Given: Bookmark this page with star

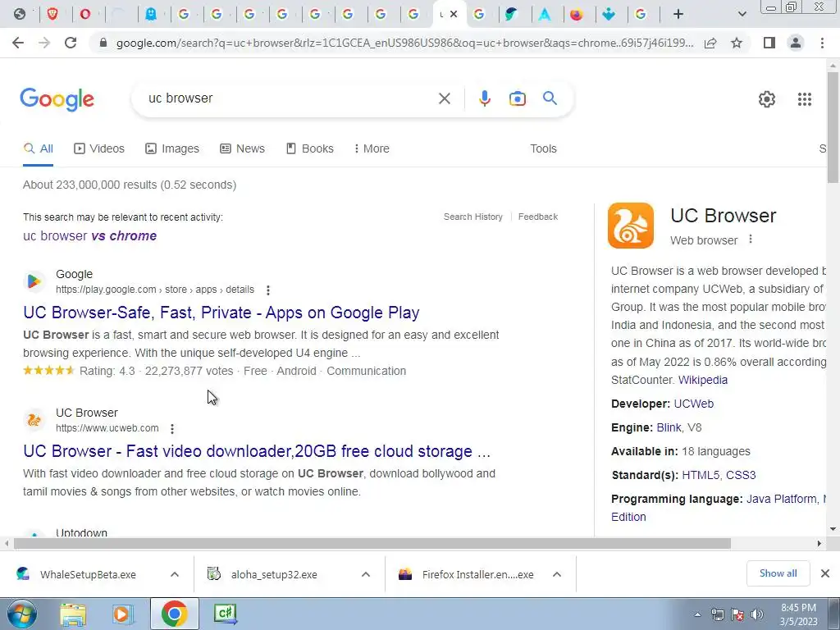Looking at the screenshot, I should pos(737,43).
